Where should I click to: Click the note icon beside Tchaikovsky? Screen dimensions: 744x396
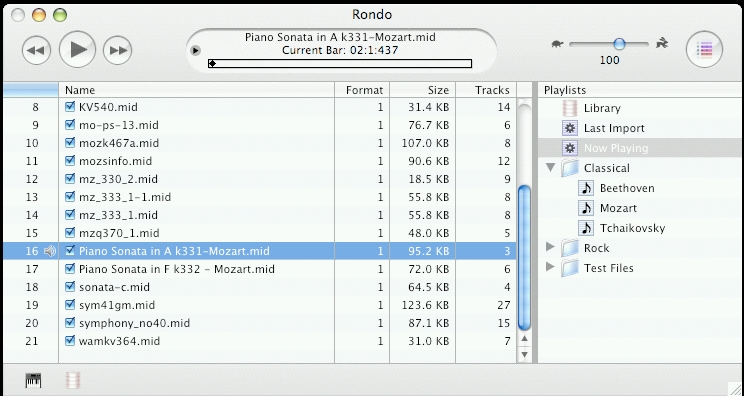tap(586, 228)
